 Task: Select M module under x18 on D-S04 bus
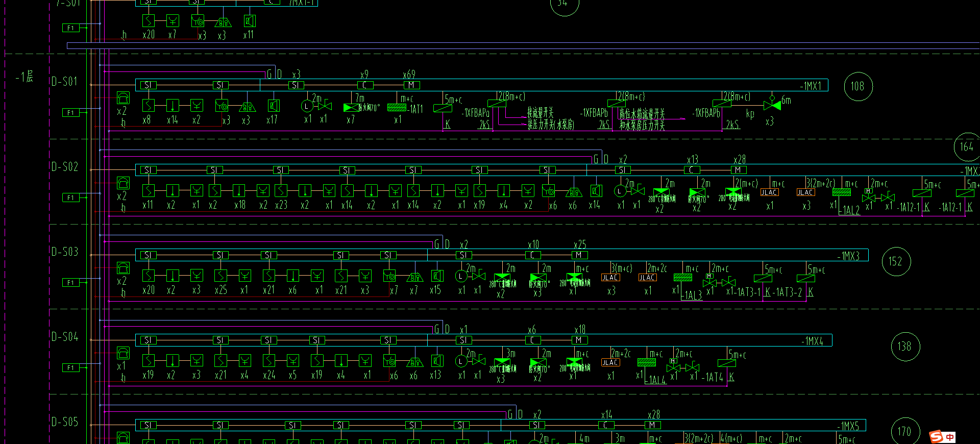[x=579, y=340]
